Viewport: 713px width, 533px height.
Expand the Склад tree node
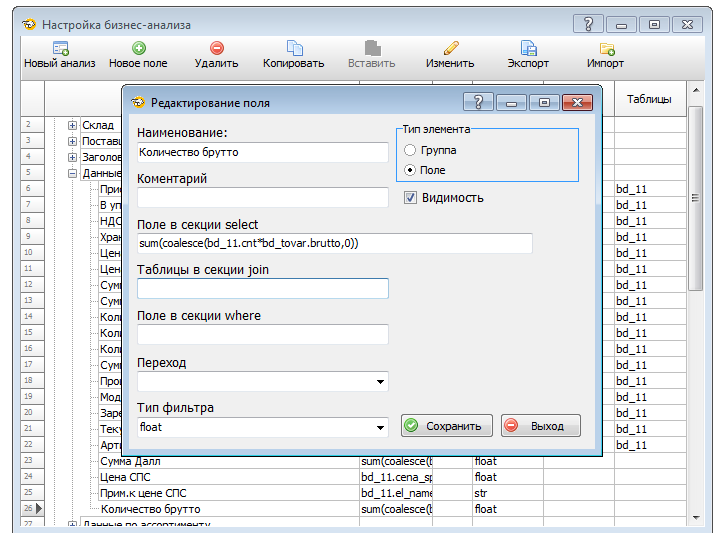point(73,125)
